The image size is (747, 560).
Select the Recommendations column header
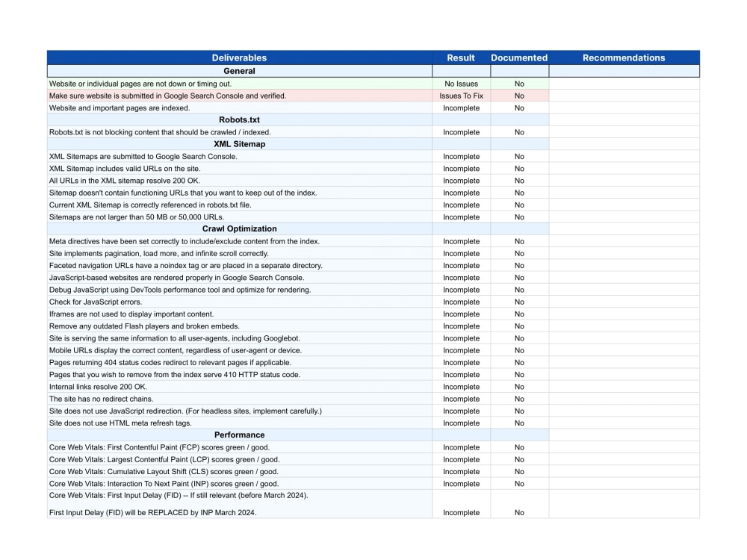coord(624,57)
